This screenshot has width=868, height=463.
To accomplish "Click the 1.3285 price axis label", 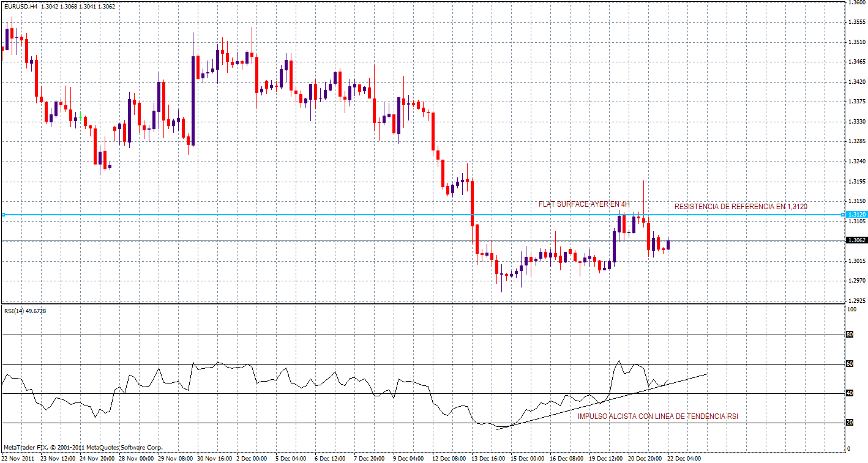I will pos(857,142).
